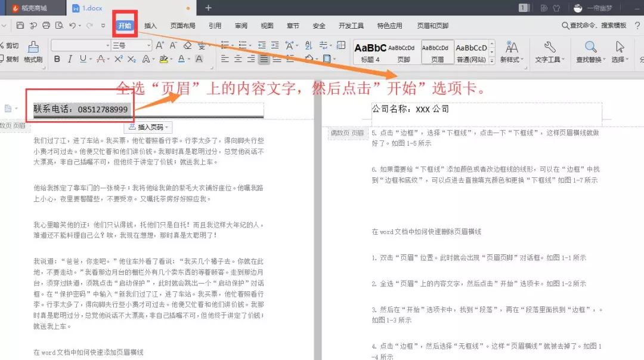Viewport: 644px width, 360px height.
Task: Click the search commands box (查找命令)
Action: coord(595,26)
